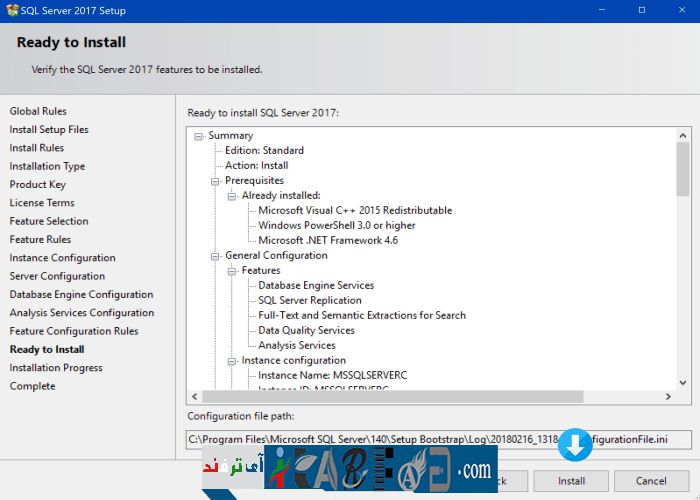Collapse the Instance configuration node

(232, 361)
